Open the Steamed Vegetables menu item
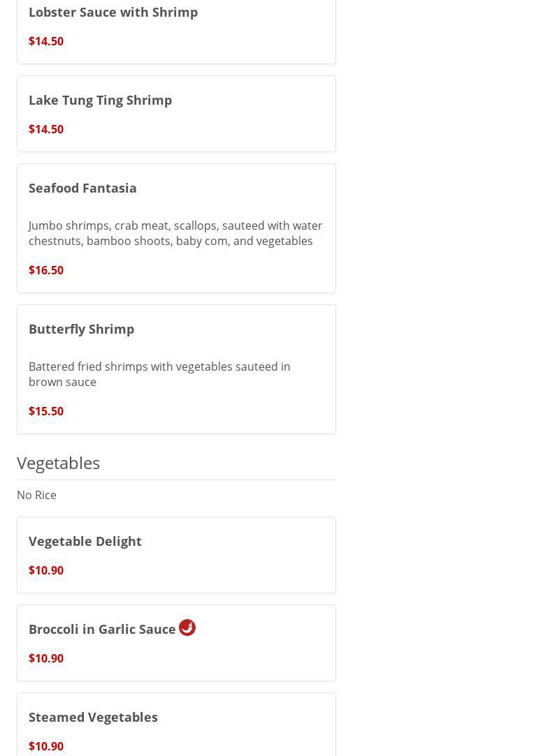Image resolution: width=538 pixels, height=756 pixels. click(x=93, y=717)
